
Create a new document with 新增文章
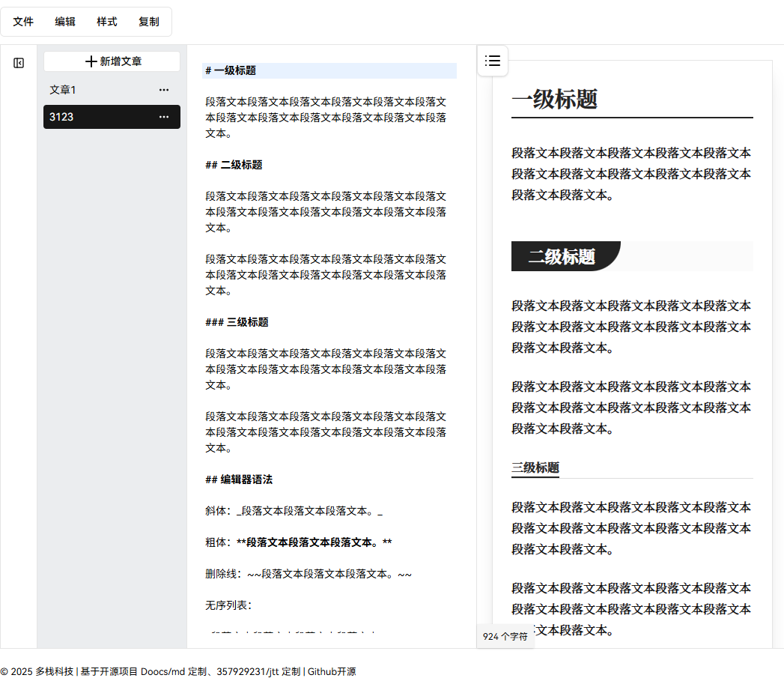pyautogui.click(x=111, y=61)
